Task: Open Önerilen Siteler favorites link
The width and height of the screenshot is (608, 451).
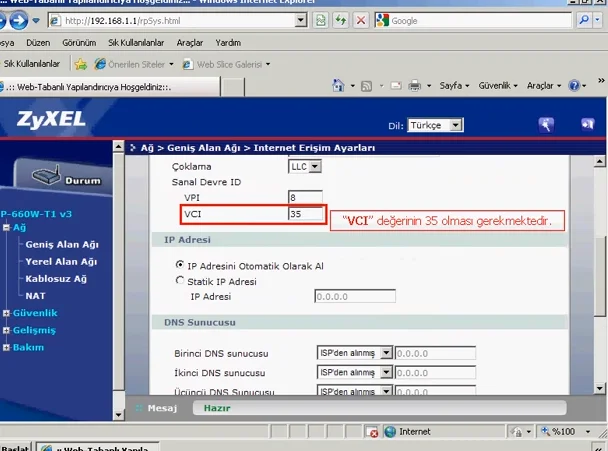Action: coord(134,64)
